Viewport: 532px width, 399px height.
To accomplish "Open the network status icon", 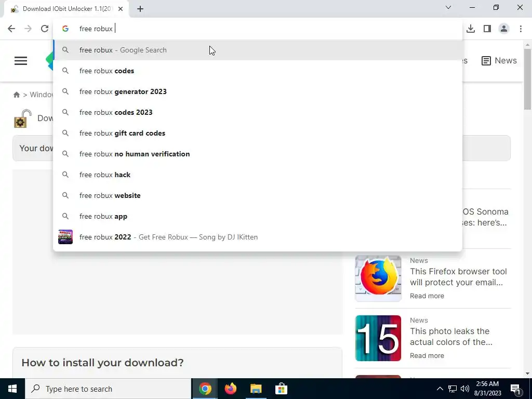I will [x=453, y=389].
